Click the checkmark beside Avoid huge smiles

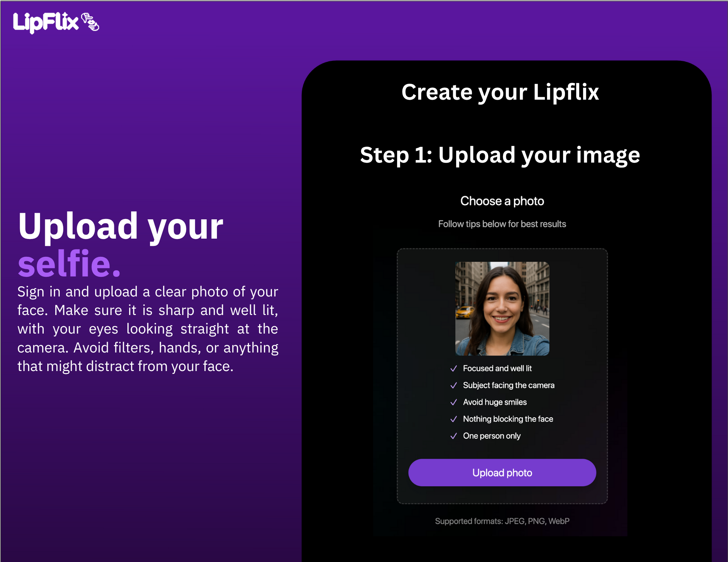click(454, 402)
